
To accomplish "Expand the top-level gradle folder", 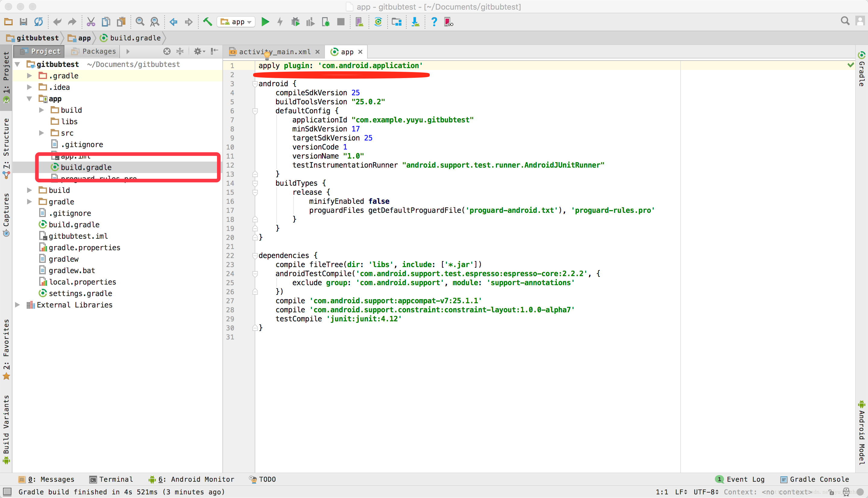I will pos(30,202).
